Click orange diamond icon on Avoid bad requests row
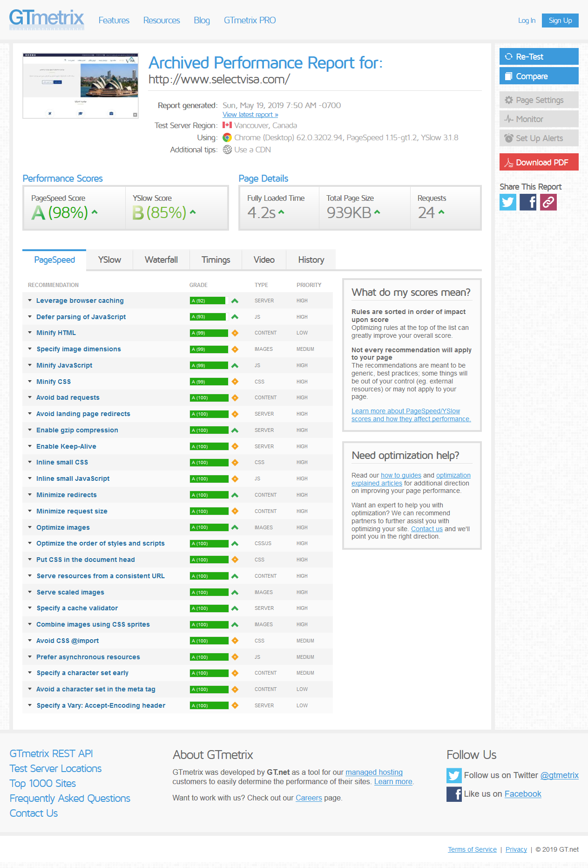 click(235, 397)
